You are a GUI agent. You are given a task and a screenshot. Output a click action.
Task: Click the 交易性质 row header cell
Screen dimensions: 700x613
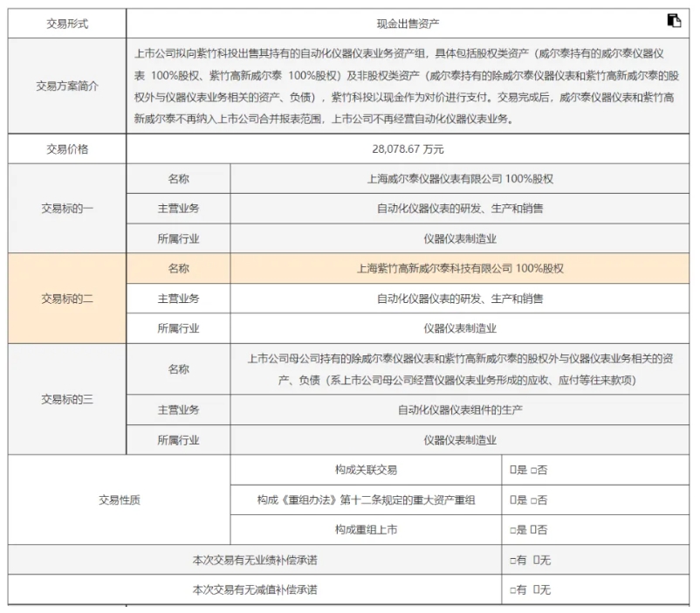[119, 499]
